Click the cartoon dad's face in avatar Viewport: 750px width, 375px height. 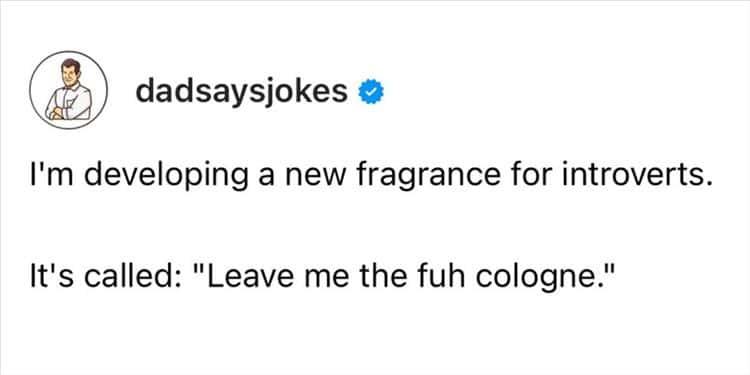coord(71,72)
